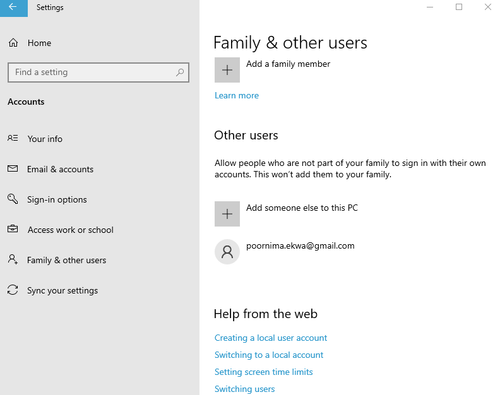Open Setting screen time limits link

264,372
